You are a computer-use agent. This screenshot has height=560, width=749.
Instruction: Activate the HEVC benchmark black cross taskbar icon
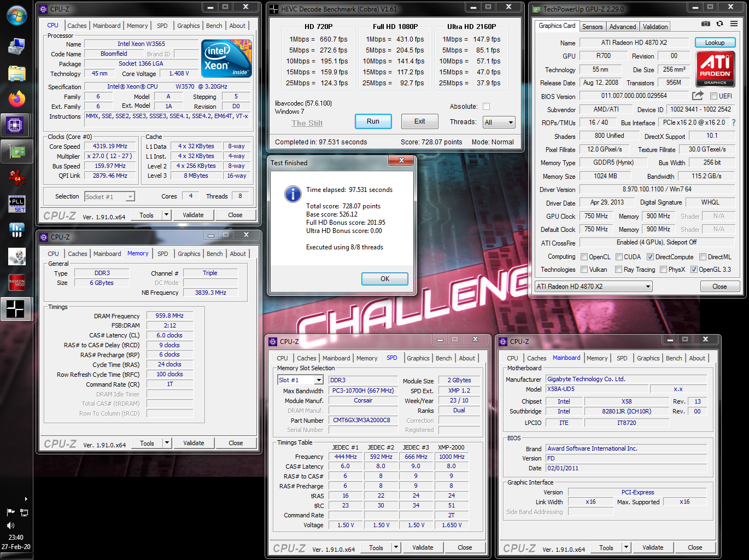(16, 308)
